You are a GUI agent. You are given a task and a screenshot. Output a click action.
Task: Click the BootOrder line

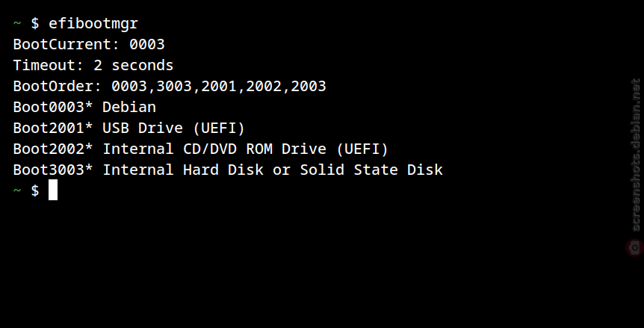[170, 86]
